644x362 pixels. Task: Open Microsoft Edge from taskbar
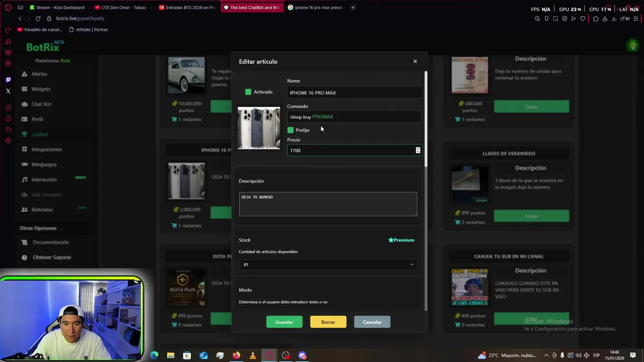pyautogui.click(x=154, y=355)
